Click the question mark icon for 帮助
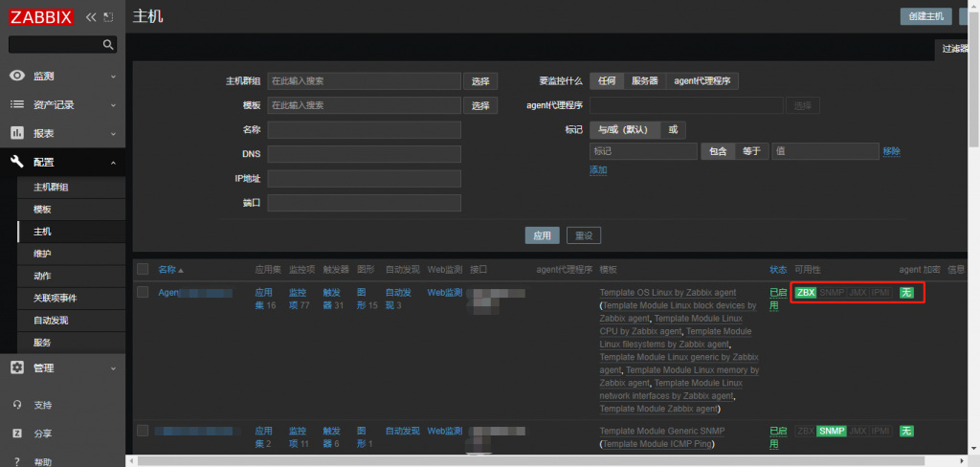 tap(17, 462)
